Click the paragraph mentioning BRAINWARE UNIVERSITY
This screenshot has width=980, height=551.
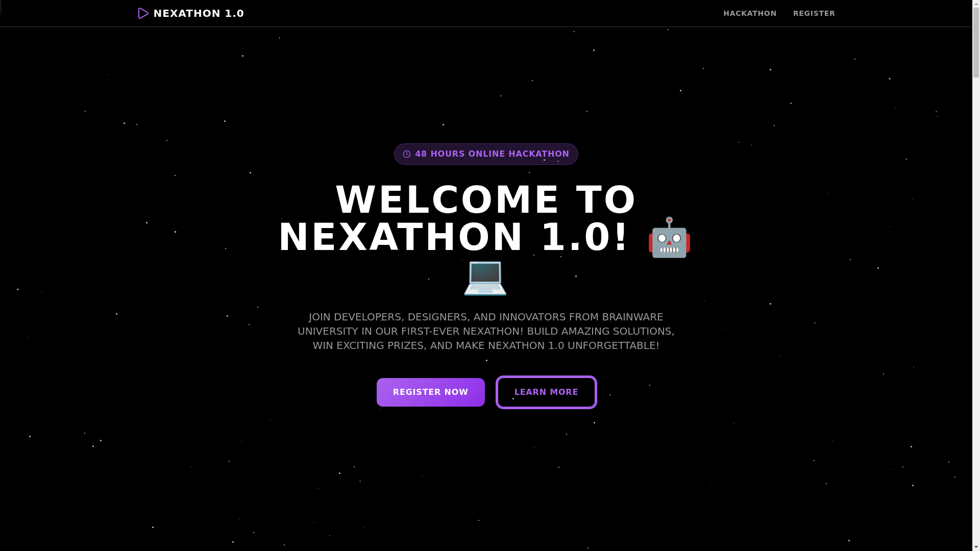(x=486, y=331)
